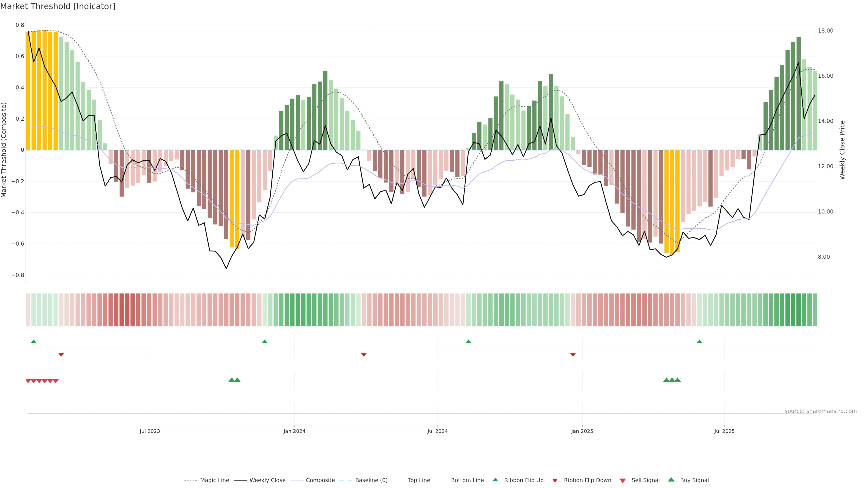Viewport: 868px width, 488px height.
Task: Click the Ribbon Flip Down legend triangle
Action: click(x=555, y=480)
